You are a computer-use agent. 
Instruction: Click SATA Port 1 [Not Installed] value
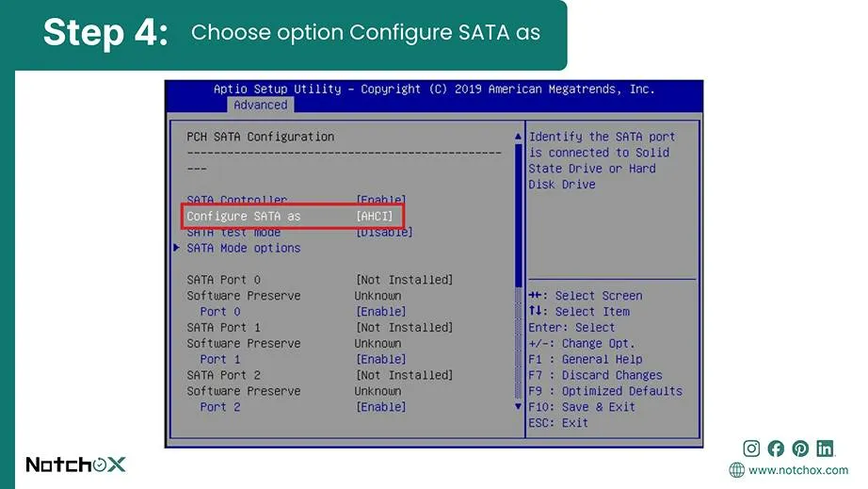click(404, 327)
